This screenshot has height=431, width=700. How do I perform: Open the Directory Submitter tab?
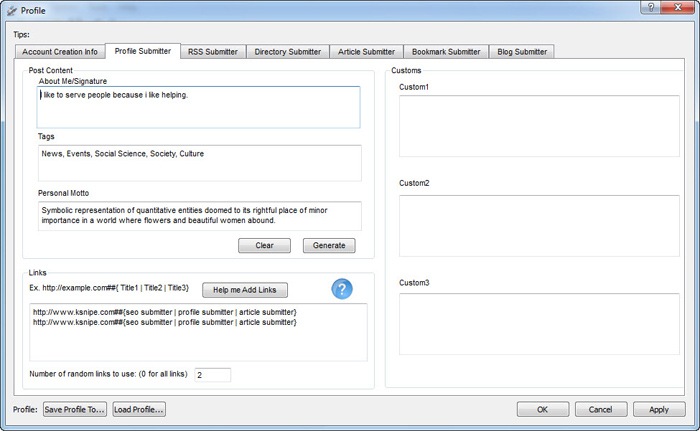click(x=288, y=52)
